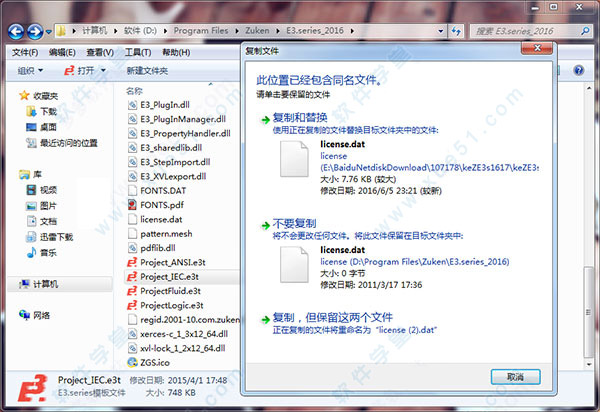
Task: Select 下载 in the favorites list
Action: (x=41, y=111)
